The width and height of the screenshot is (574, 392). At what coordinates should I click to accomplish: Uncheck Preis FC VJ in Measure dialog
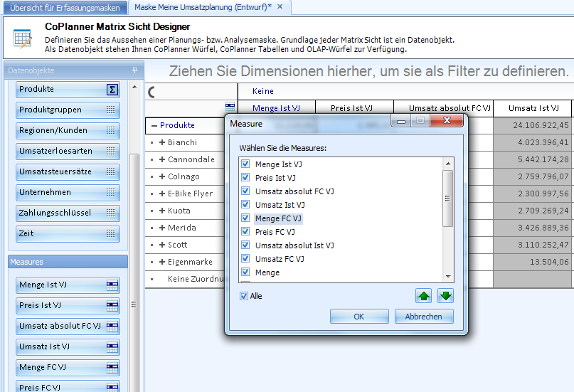[245, 231]
